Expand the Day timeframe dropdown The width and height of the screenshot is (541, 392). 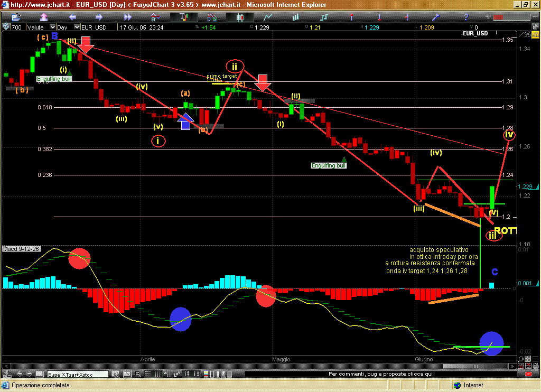[x=77, y=27]
